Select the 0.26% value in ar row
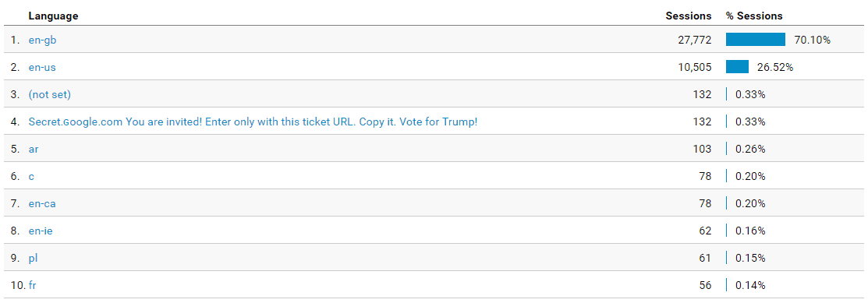868x303 pixels. tap(750, 150)
